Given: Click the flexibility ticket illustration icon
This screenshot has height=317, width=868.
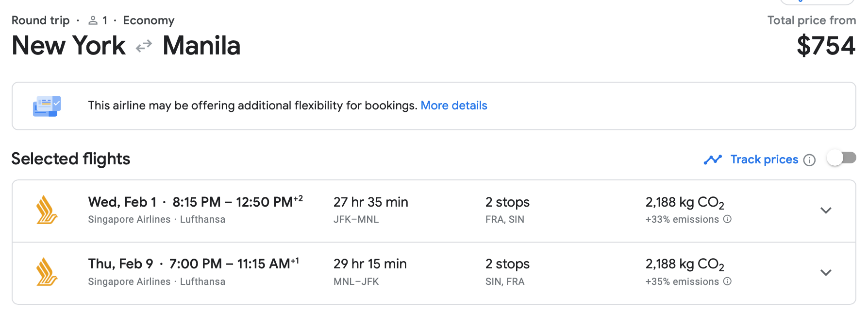Looking at the screenshot, I should [47, 106].
